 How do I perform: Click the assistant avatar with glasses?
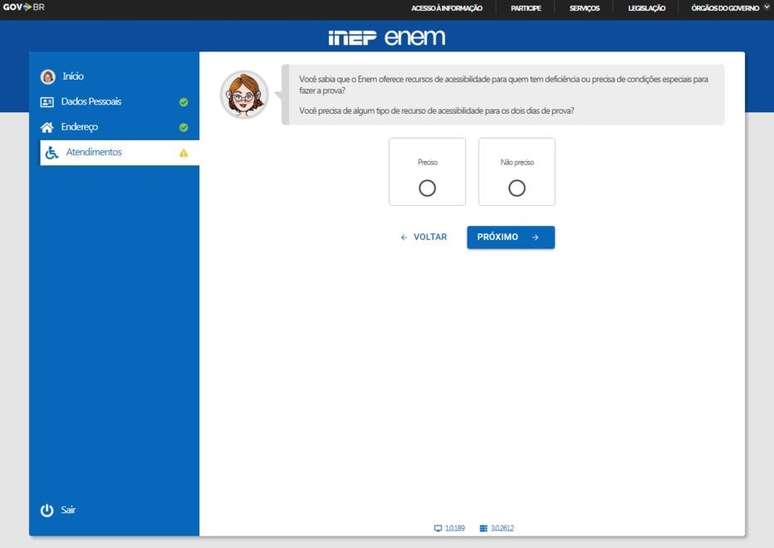point(244,95)
